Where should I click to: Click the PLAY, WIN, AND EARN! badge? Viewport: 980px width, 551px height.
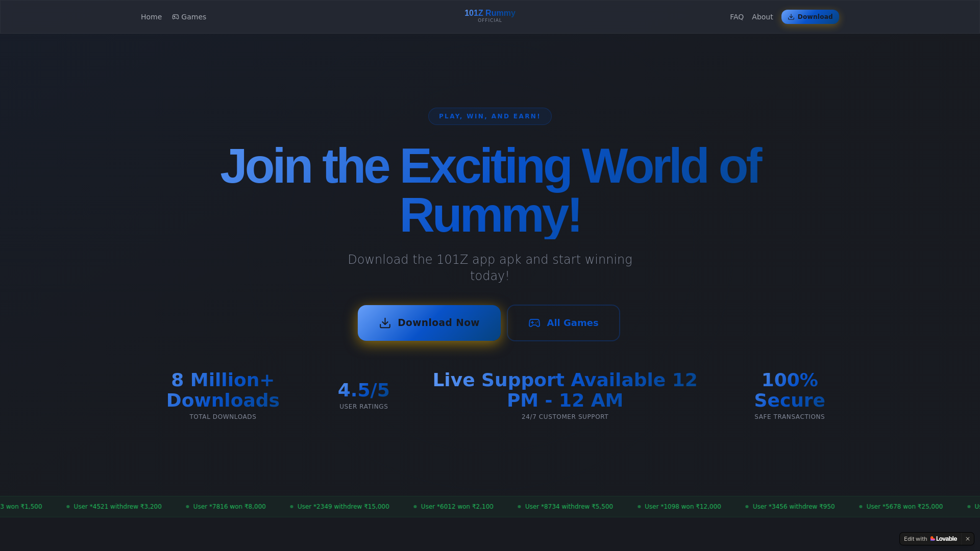pos(490,116)
